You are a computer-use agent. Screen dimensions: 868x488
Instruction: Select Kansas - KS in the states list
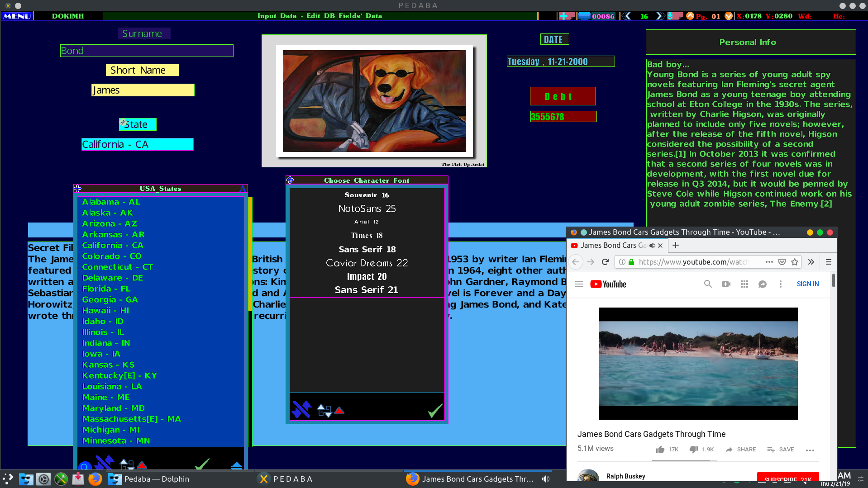point(108,365)
